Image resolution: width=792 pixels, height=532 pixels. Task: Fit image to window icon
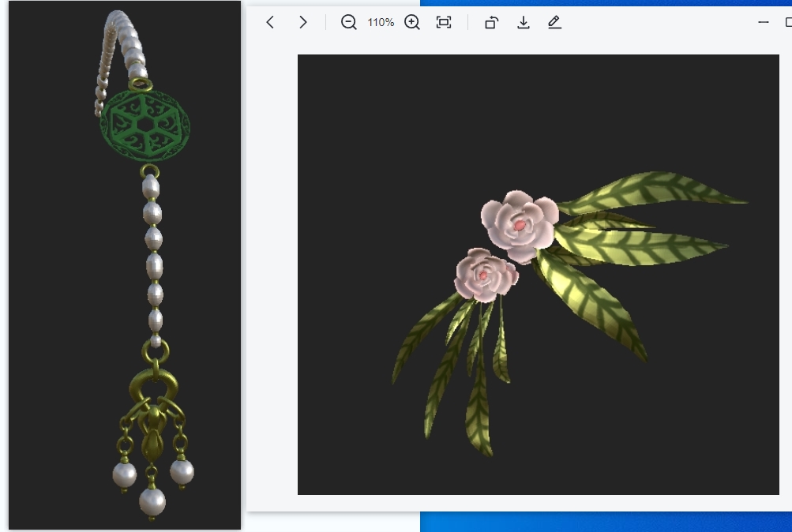tap(444, 22)
